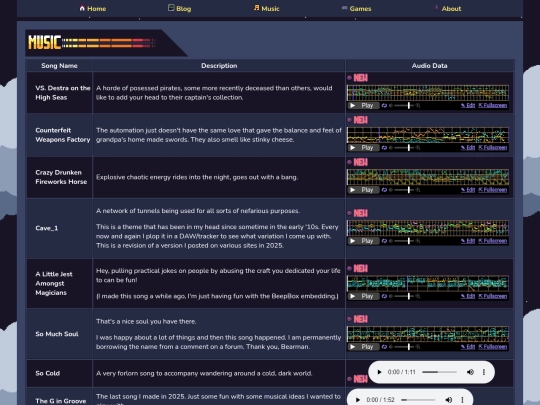
Task: Click the Song Name column header
Action: pos(59,65)
